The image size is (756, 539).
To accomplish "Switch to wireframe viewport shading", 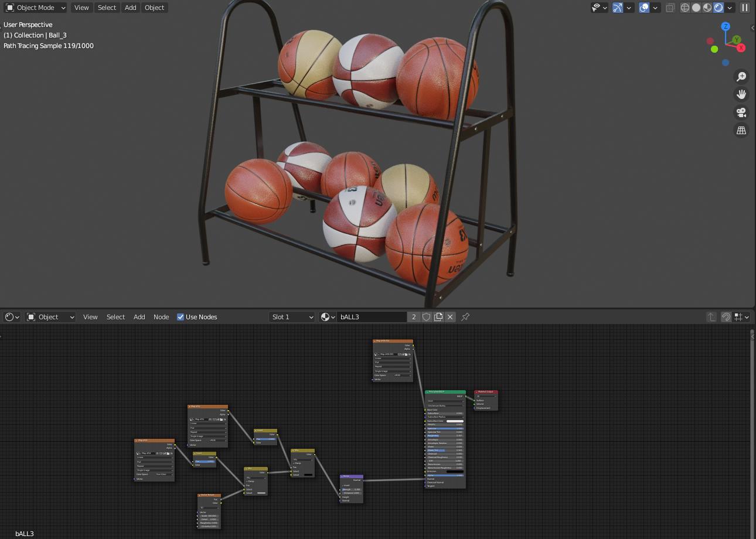I will coord(685,8).
